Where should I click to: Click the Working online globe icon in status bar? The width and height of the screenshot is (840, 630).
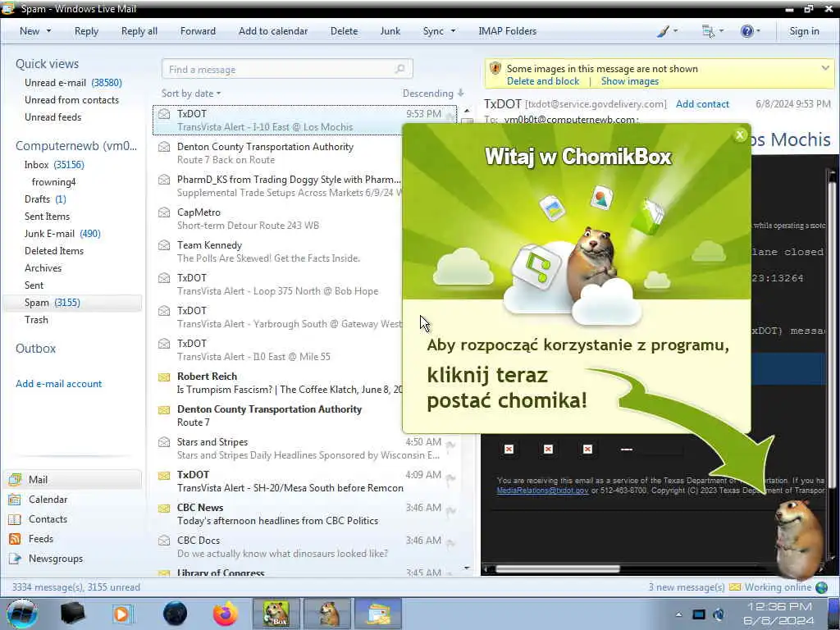tap(821, 587)
